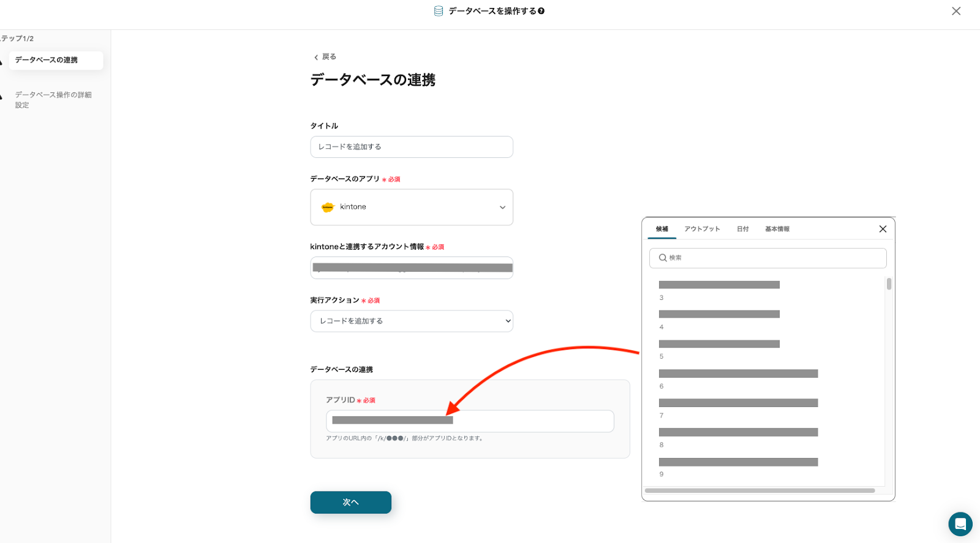Close the database operation dialog
The width and height of the screenshot is (980, 543).
pos(956,11)
